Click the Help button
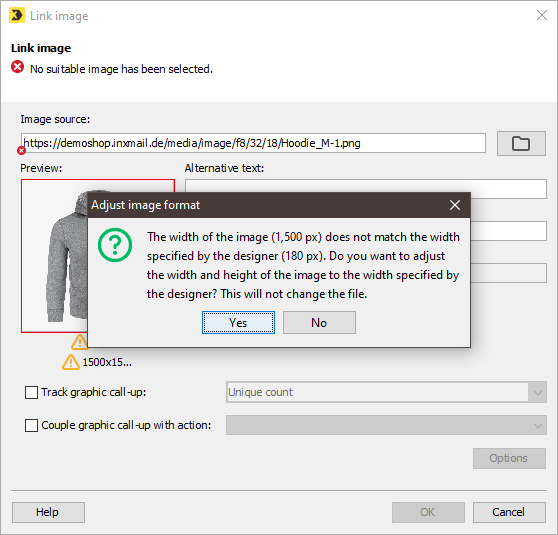This screenshot has width=558, height=535. [48, 512]
